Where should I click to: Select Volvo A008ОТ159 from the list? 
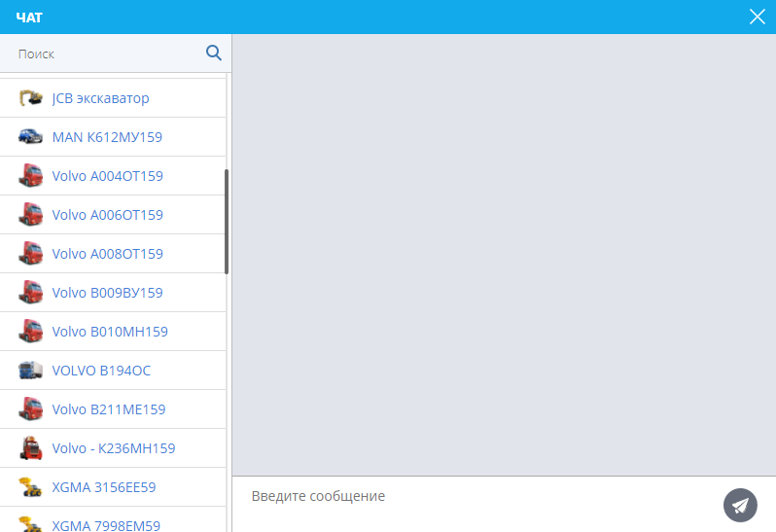pos(107,254)
